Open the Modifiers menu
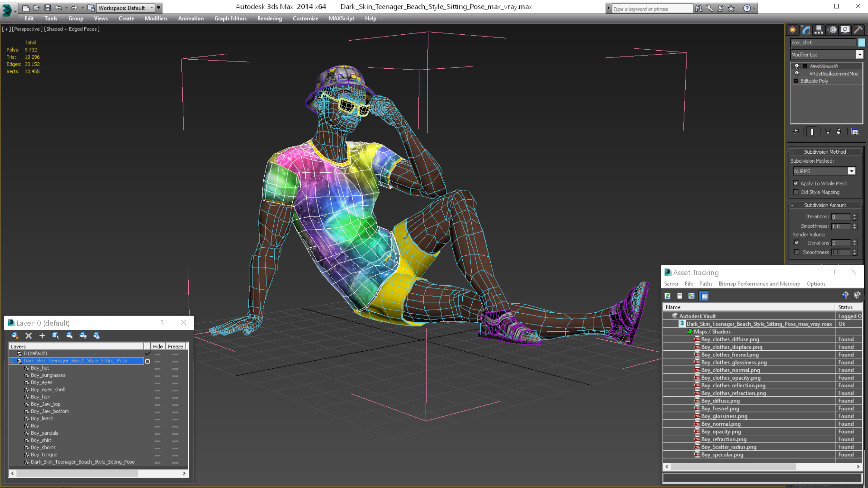This screenshot has width=868, height=488. pyautogui.click(x=156, y=18)
